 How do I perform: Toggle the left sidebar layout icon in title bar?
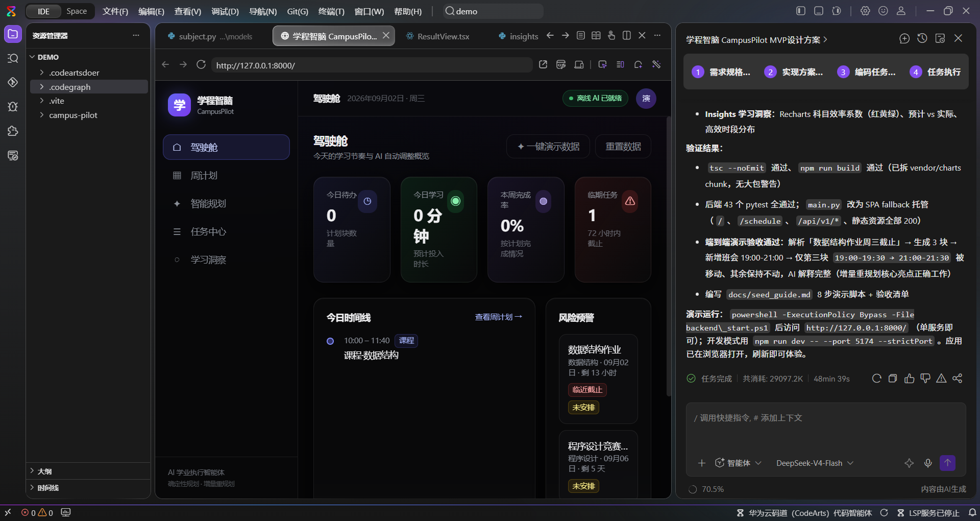pos(801,11)
